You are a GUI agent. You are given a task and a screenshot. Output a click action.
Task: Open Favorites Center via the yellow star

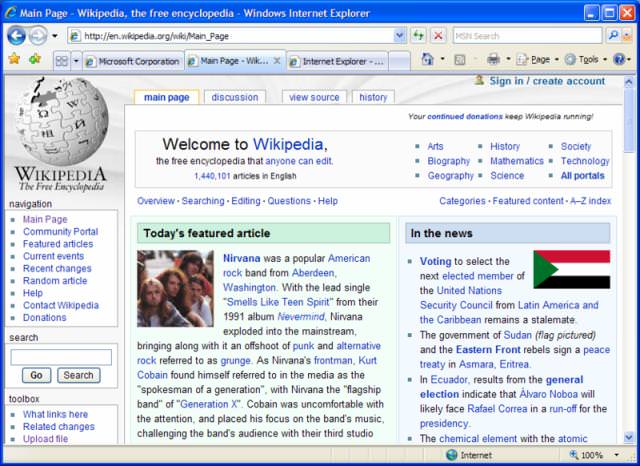14,59
